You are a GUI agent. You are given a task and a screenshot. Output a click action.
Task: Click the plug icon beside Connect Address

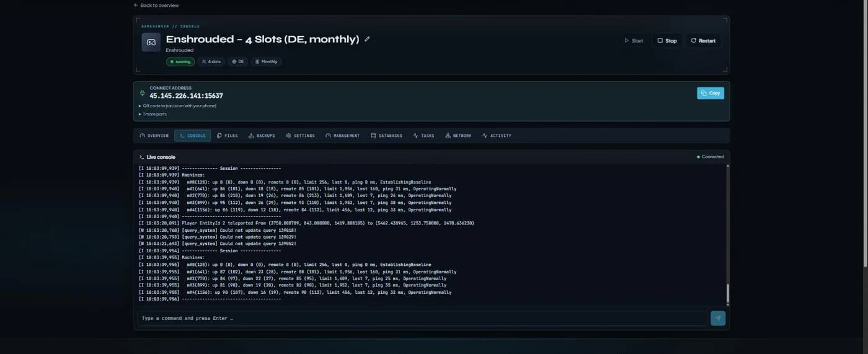pos(142,92)
